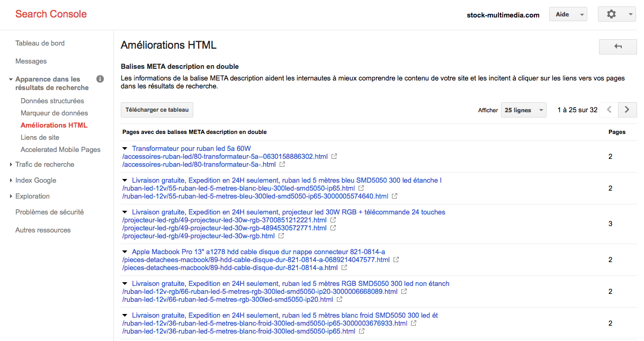
Task: Open 66-ruban-led-5-metres-rgb-300led-smd5050-ip20.html link
Action: click(x=227, y=299)
